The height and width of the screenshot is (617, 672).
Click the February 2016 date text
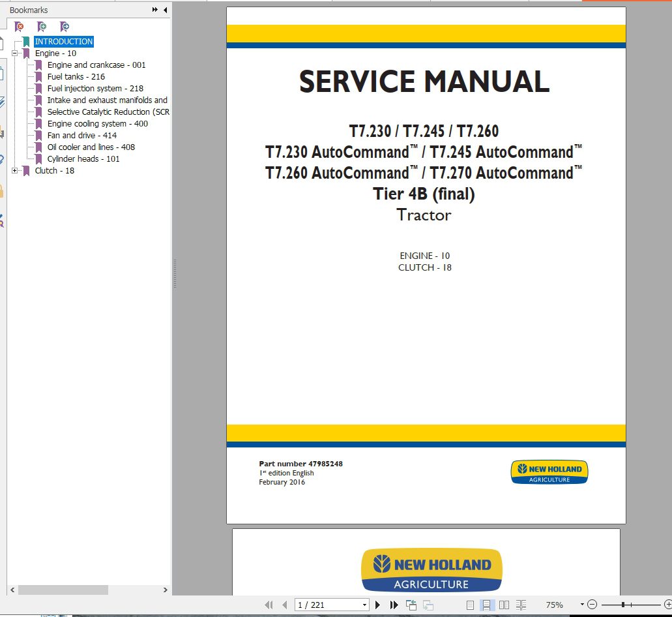point(282,482)
